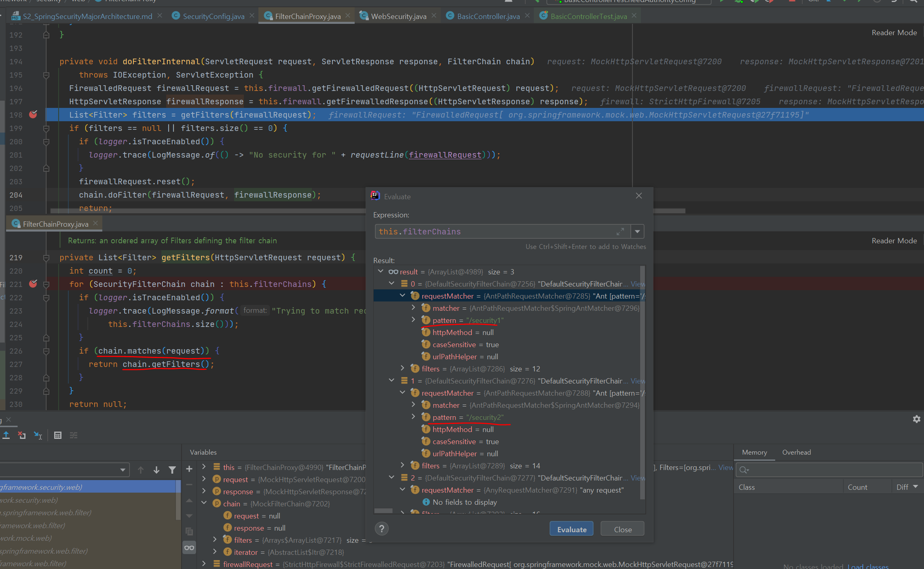Click the filter frames funnel icon
Viewport: 924px width, 569px height.
(172, 470)
